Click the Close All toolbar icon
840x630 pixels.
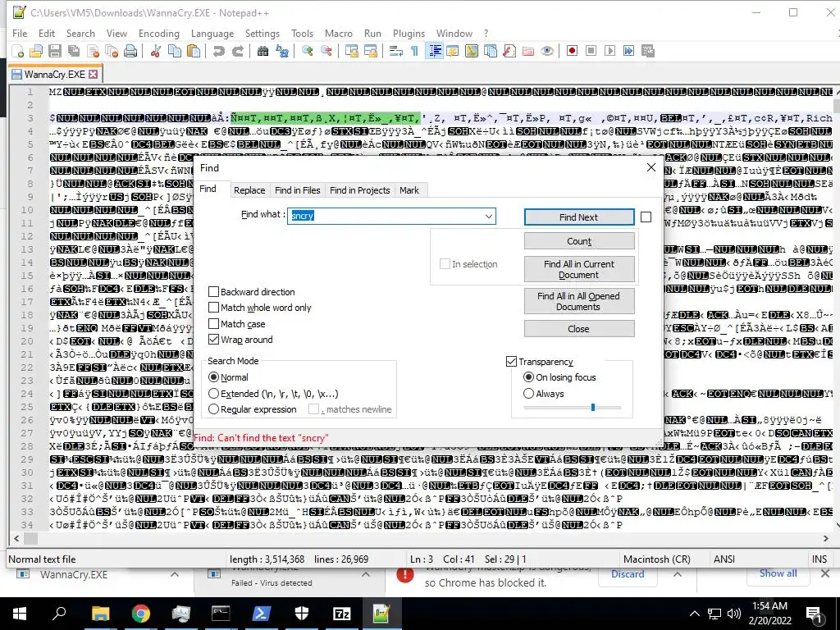tap(112, 51)
